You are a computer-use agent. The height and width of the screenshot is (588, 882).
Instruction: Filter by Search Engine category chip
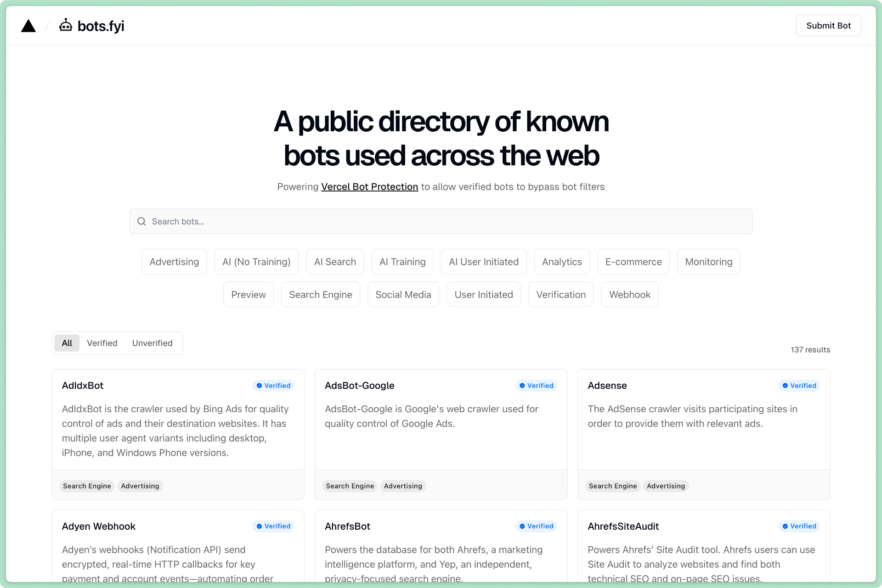pos(321,295)
